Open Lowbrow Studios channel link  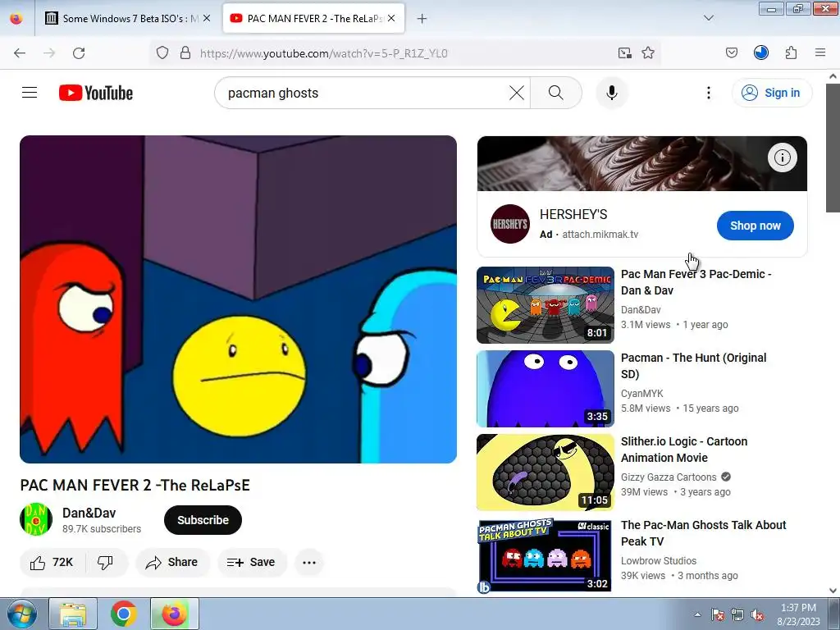tap(659, 560)
